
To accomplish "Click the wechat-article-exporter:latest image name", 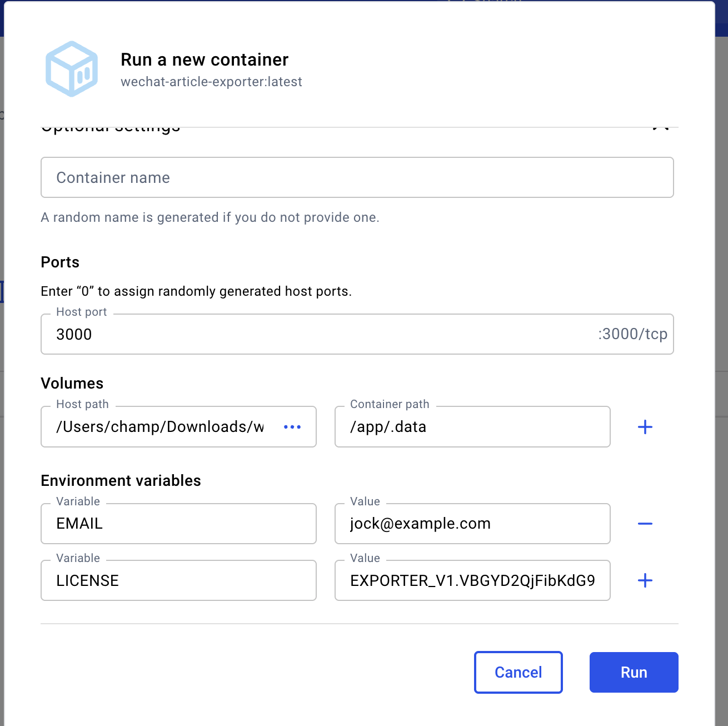I will pyautogui.click(x=211, y=82).
